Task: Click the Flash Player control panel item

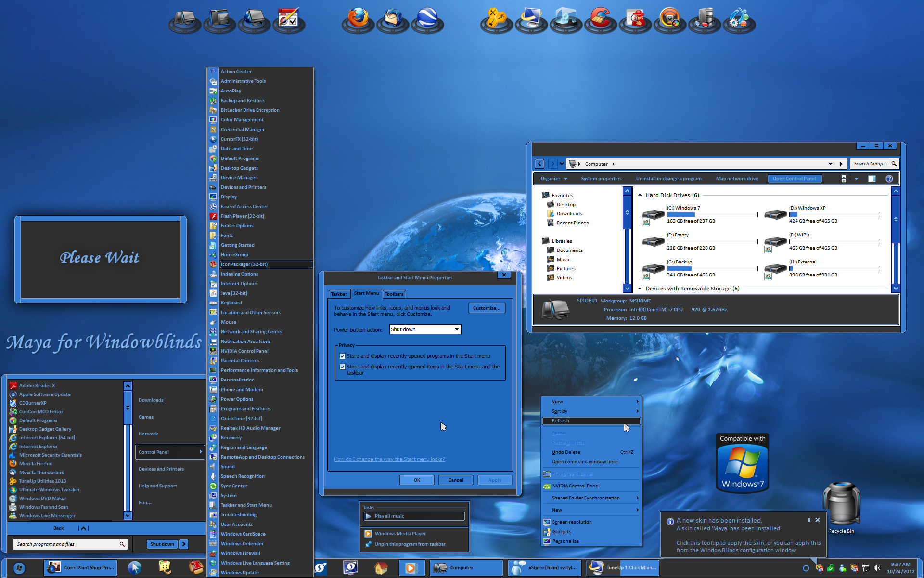Action: pos(242,216)
